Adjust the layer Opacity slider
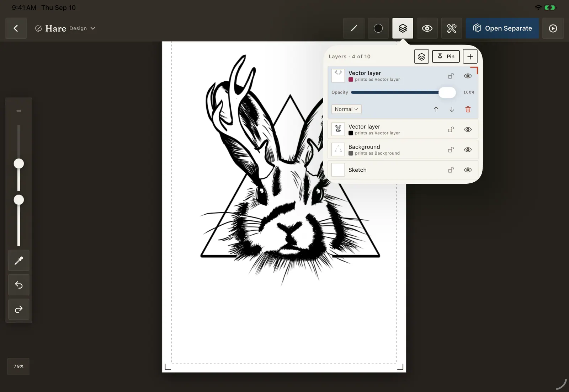The height and width of the screenshot is (392, 569). pos(447,92)
